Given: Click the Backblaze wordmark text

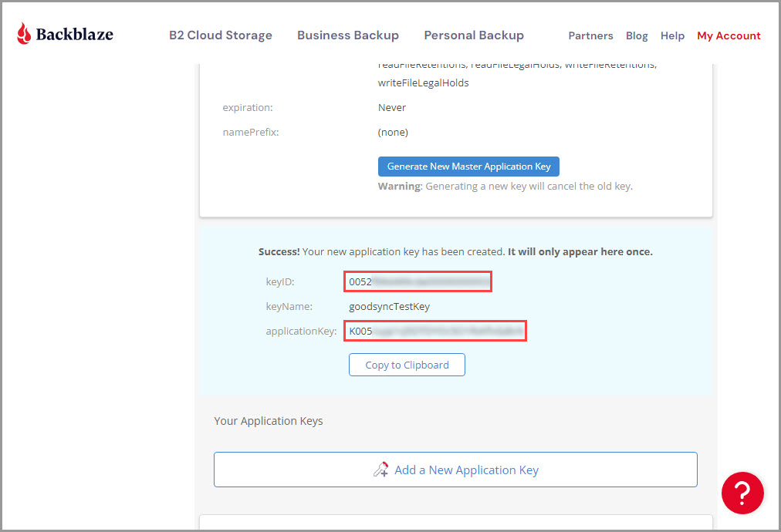Looking at the screenshot, I should [x=75, y=34].
